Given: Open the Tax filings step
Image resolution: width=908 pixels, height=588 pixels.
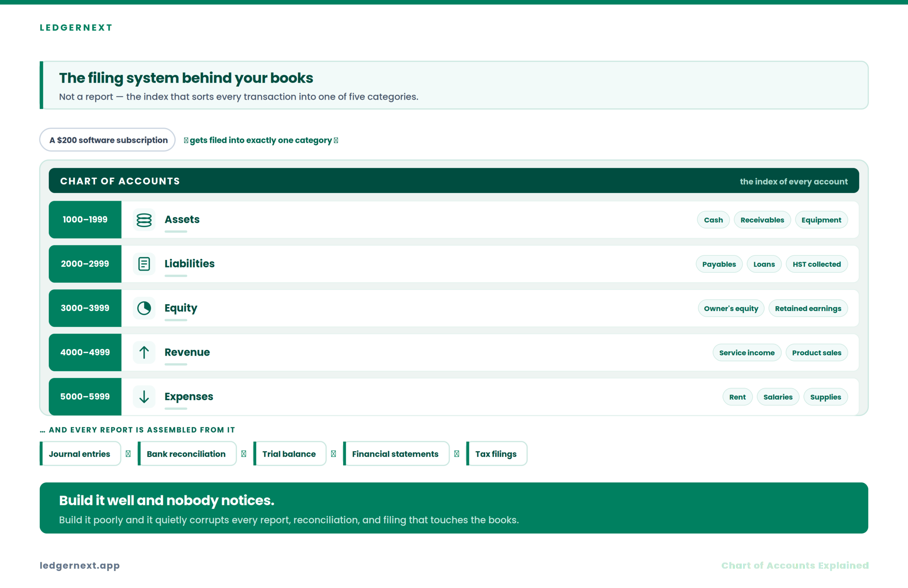Looking at the screenshot, I should click(x=496, y=454).
